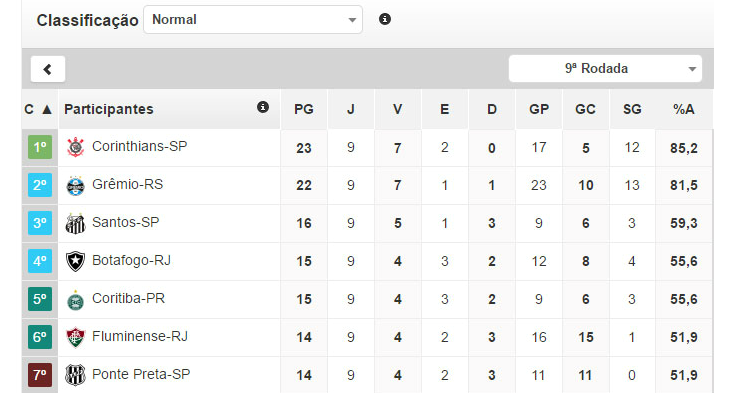This screenshot has width=730, height=393.
Task: Click the Botafogo-RJ star crest
Action: pos(75,261)
